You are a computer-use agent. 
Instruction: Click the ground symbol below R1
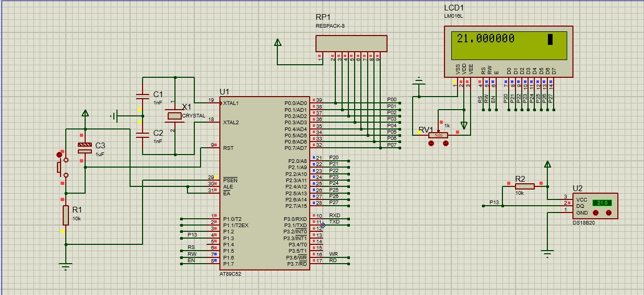pos(65,267)
